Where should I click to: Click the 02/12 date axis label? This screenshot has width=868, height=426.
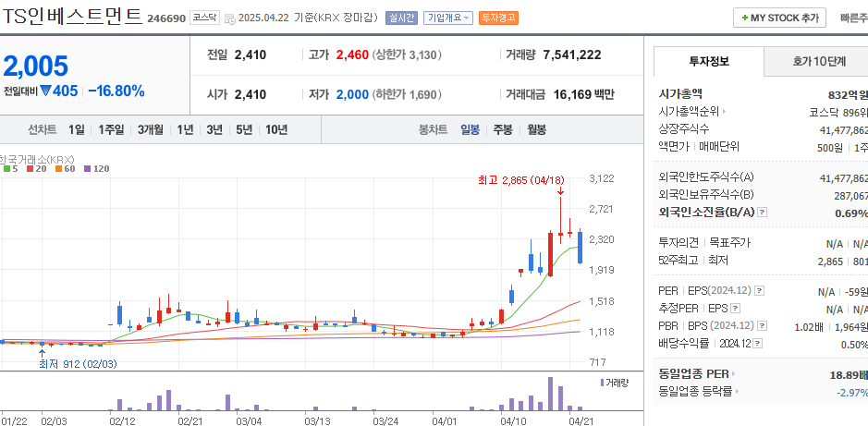tap(122, 420)
